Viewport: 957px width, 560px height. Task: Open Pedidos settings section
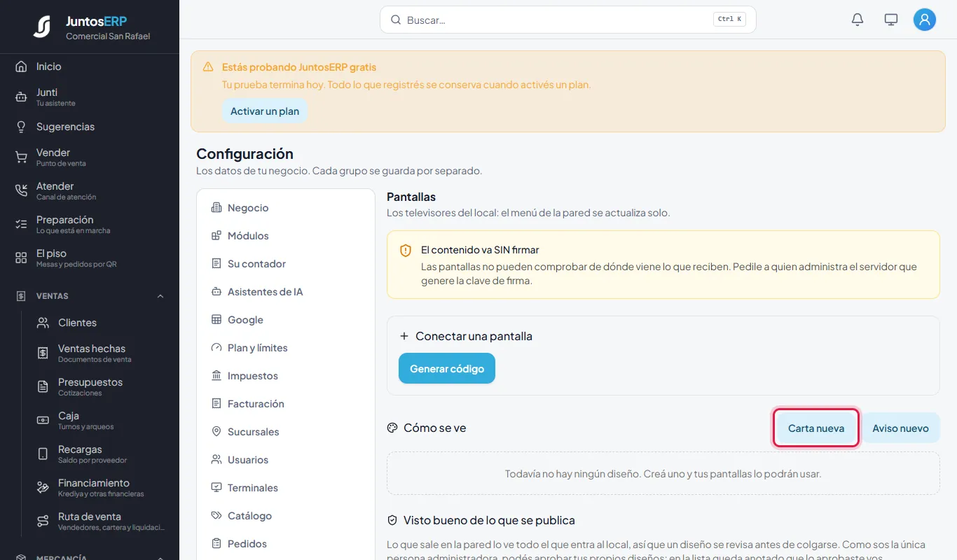coord(286,544)
